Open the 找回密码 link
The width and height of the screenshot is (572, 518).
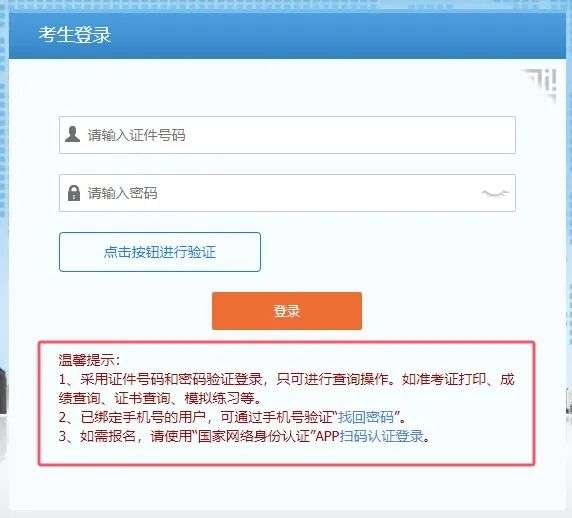click(x=366, y=417)
